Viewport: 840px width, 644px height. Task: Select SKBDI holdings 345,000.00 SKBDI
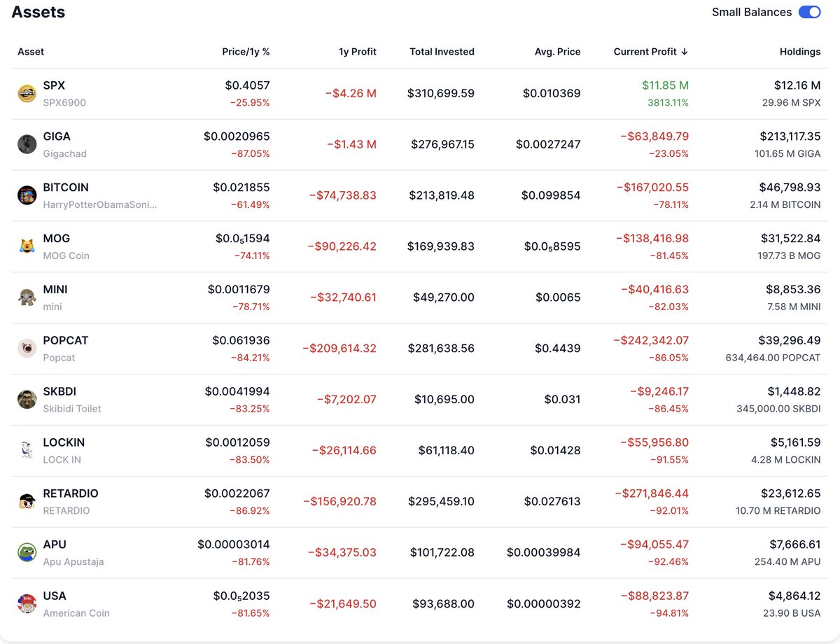click(x=778, y=409)
